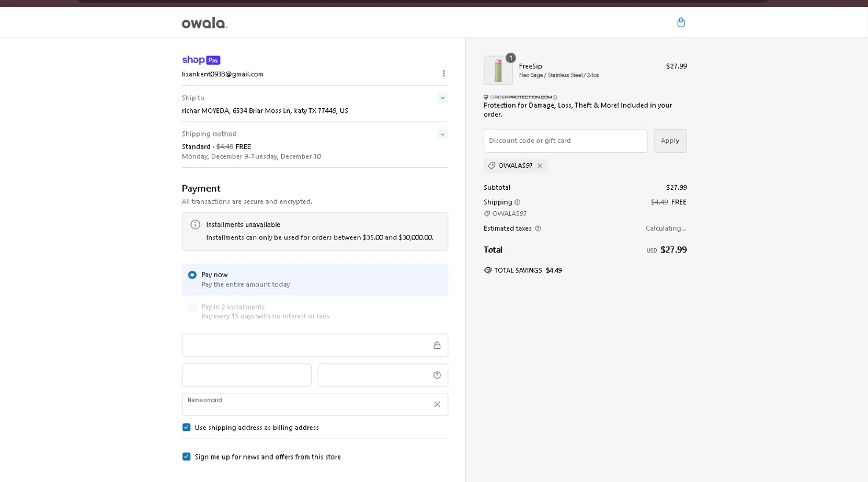Expand the Ship to address options
The height and width of the screenshot is (482, 868).
(x=443, y=98)
